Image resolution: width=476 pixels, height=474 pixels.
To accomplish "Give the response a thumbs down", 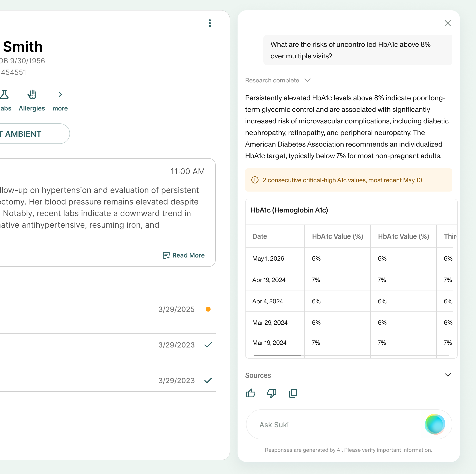I will coord(272,393).
